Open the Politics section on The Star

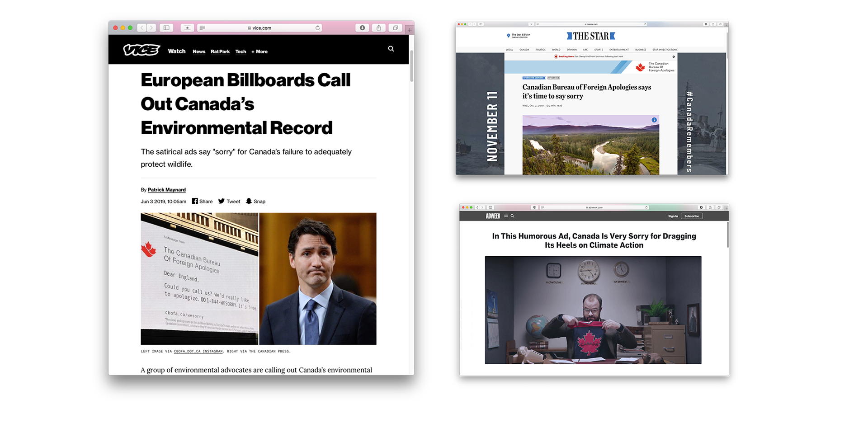click(x=541, y=50)
